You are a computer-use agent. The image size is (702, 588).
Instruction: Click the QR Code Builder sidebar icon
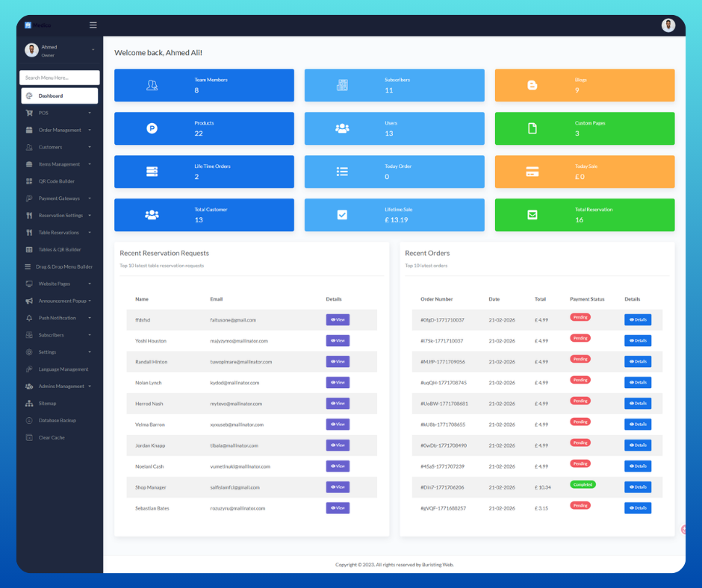29,181
